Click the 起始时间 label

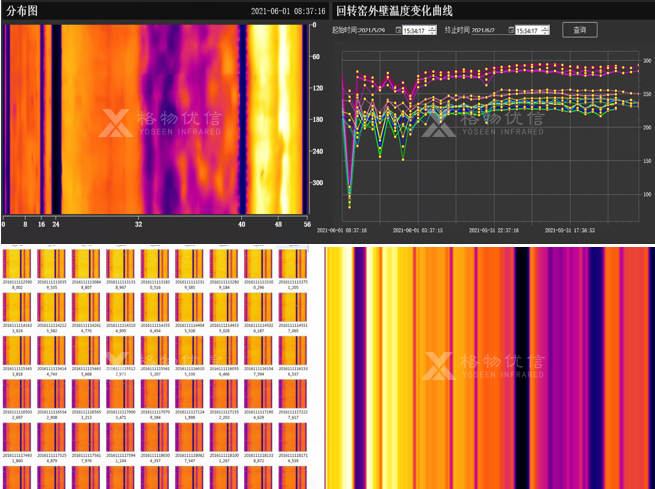(x=345, y=30)
